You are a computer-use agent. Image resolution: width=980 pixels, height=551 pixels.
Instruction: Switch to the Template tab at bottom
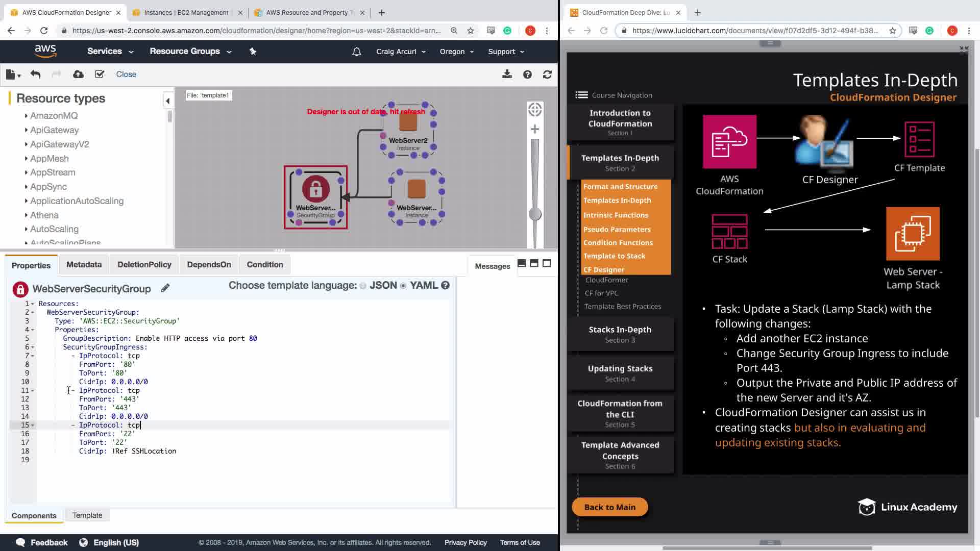point(87,515)
